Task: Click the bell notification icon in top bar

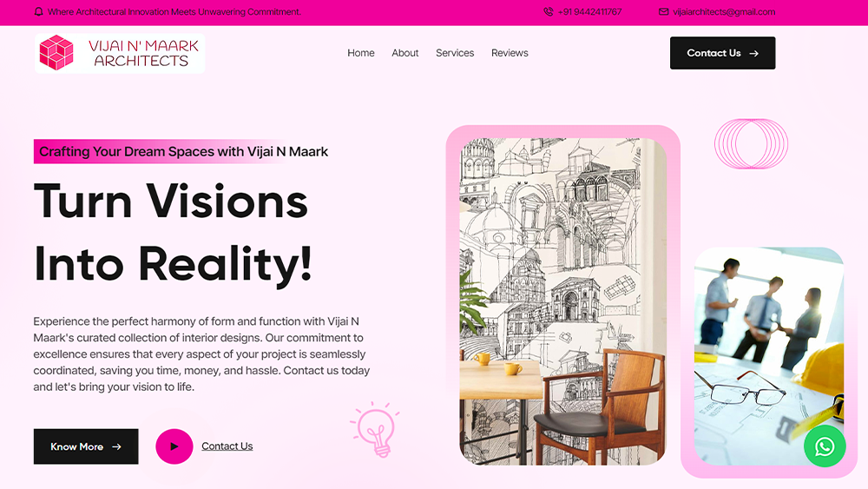Action: [x=39, y=11]
